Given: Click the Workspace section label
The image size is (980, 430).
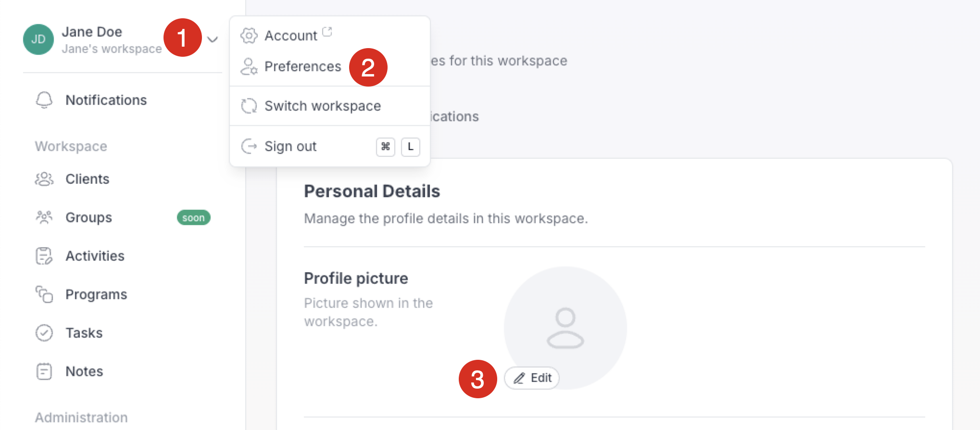Looking at the screenshot, I should (71, 146).
